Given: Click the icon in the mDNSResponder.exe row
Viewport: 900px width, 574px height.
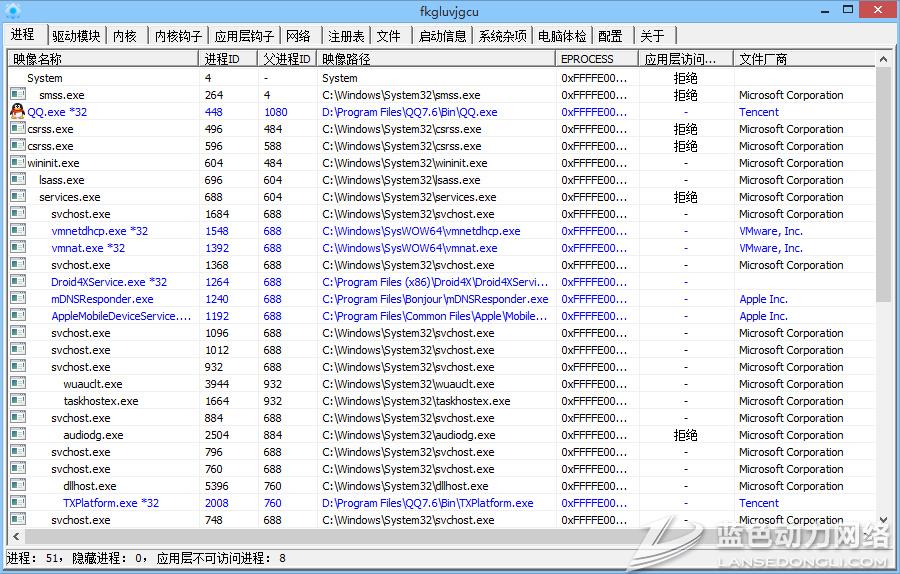Looking at the screenshot, I should point(17,299).
